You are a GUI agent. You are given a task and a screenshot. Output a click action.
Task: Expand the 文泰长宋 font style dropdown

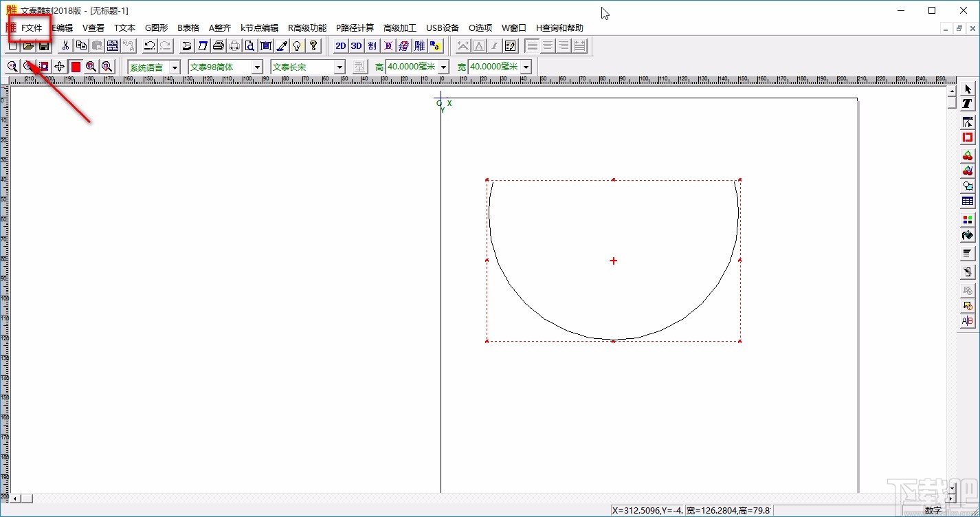pos(339,67)
